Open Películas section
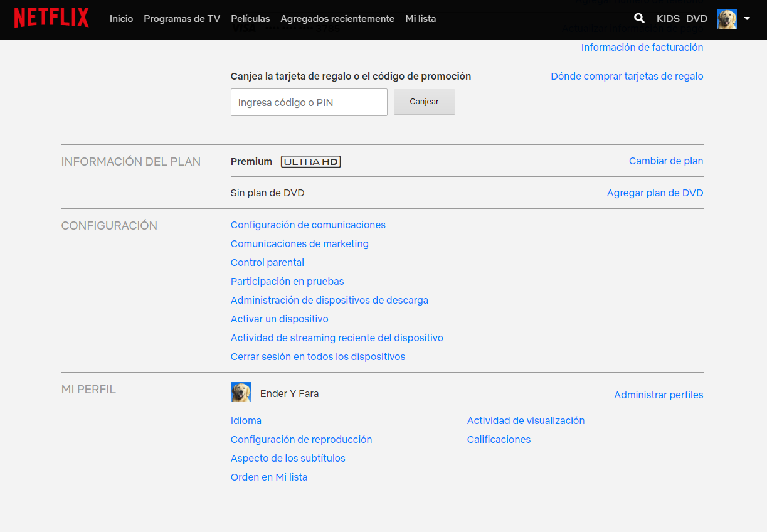 click(250, 19)
